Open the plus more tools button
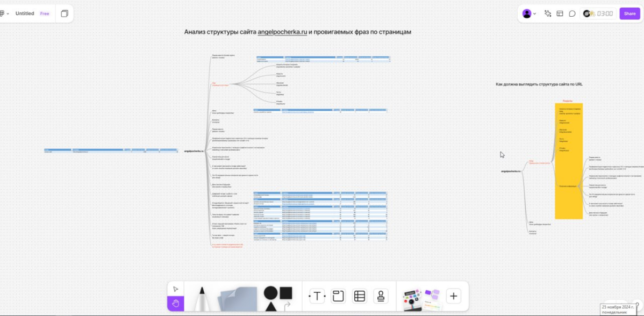Image resolution: width=644 pixels, height=316 pixels. (453, 296)
